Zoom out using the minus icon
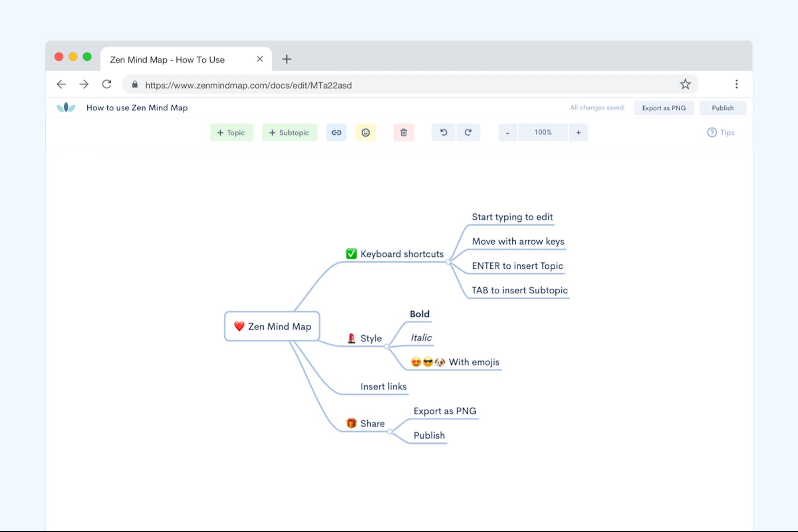Screen dimensions: 798x532 pyautogui.click(x=507, y=132)
